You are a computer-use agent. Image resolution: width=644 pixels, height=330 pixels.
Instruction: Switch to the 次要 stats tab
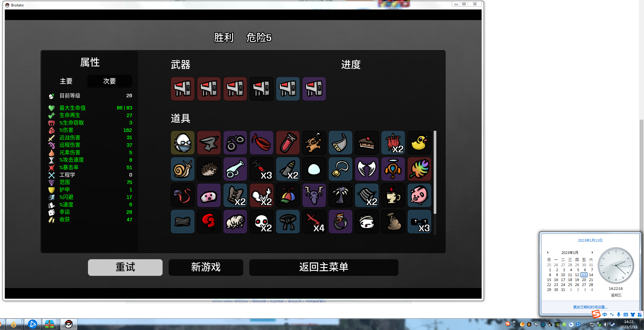pos(110,81)
